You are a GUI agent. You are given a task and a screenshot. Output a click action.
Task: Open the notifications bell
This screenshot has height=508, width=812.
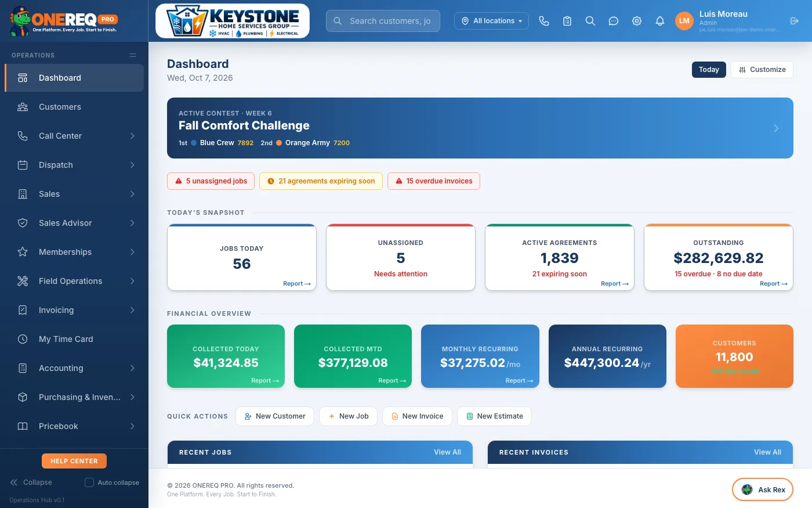coord(660,21)
